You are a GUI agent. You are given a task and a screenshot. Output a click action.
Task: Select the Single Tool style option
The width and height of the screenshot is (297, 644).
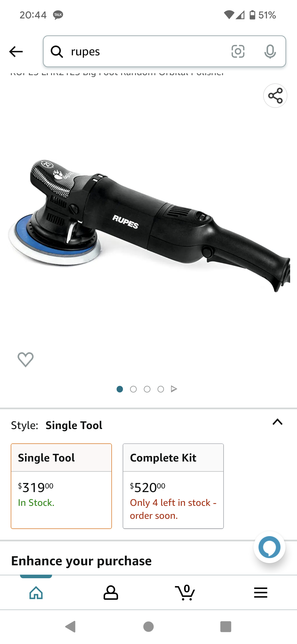tap(61, 486)
